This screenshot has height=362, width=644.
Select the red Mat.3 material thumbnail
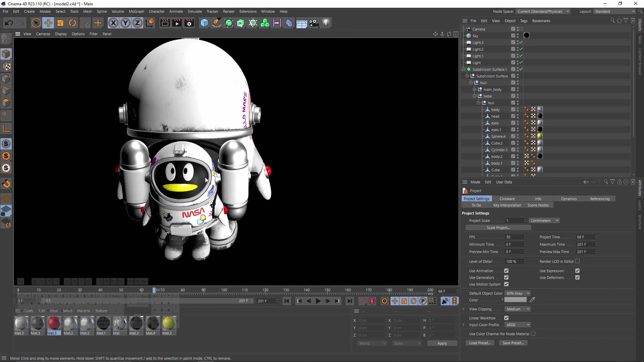[54, 323]
